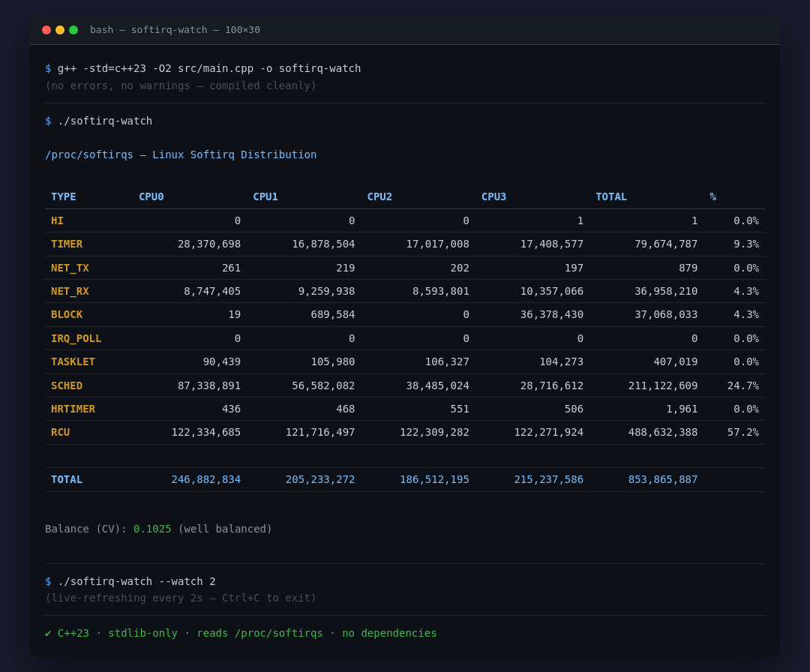Select the HI row label
810x672 pixels.
57,220
